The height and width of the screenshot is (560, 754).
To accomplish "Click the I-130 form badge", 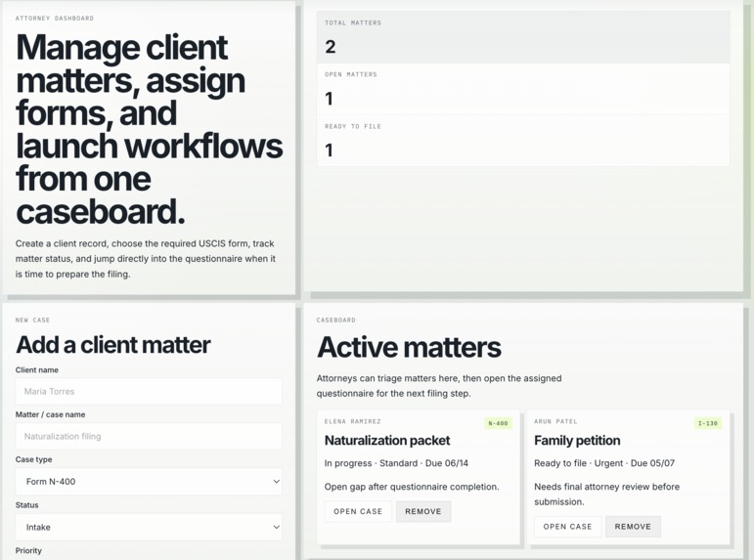I will coord(708,423).
